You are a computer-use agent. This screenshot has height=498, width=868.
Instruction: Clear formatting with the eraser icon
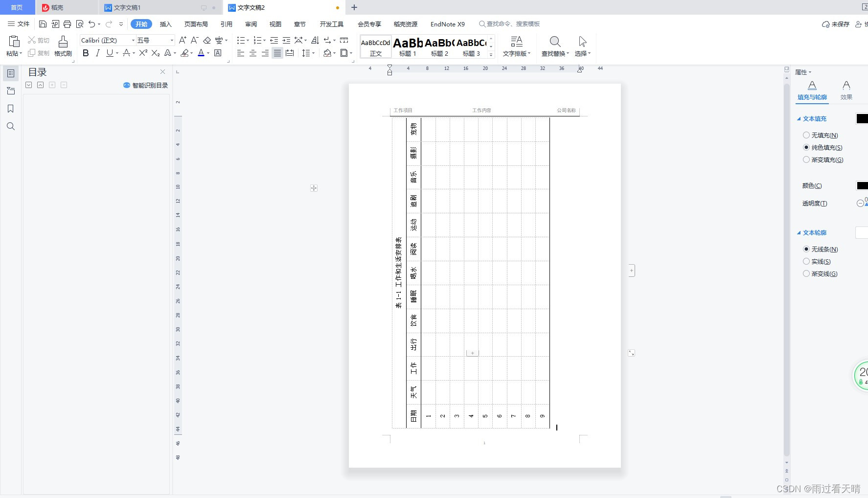(207, 40)
